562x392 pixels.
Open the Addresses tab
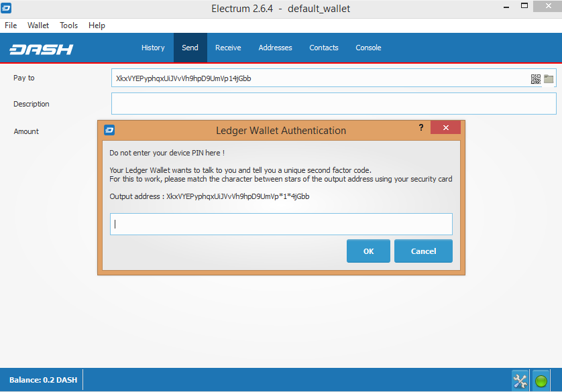275,48
